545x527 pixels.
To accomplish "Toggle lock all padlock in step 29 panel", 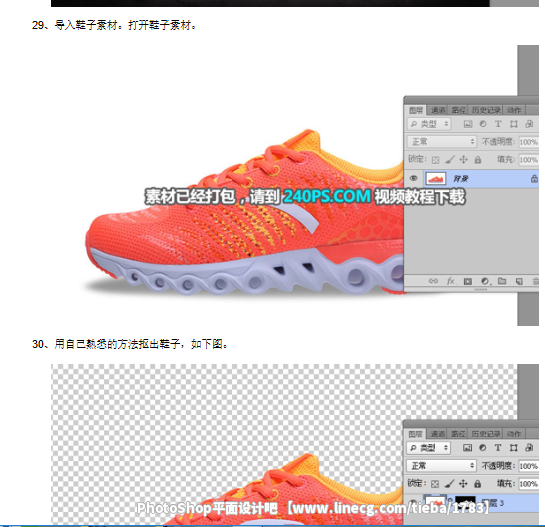I will tap(478, 160).
